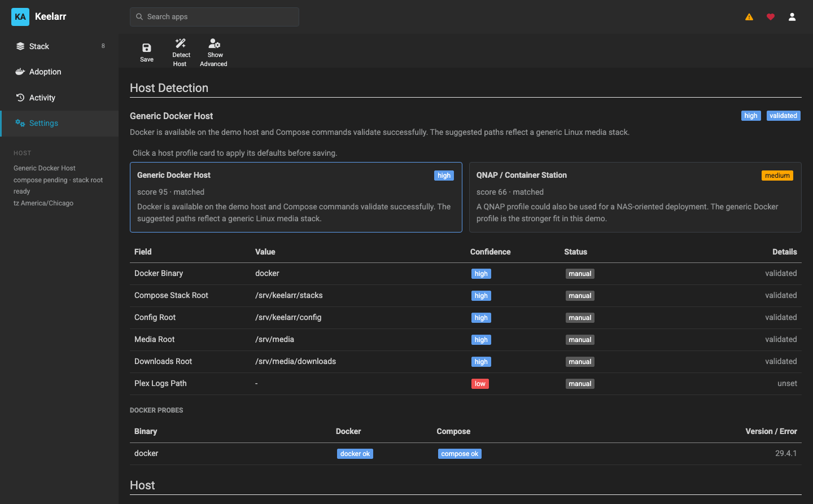Click the Plex Logs Path label
The image size is (813, 504).
[x=160, y=383]
